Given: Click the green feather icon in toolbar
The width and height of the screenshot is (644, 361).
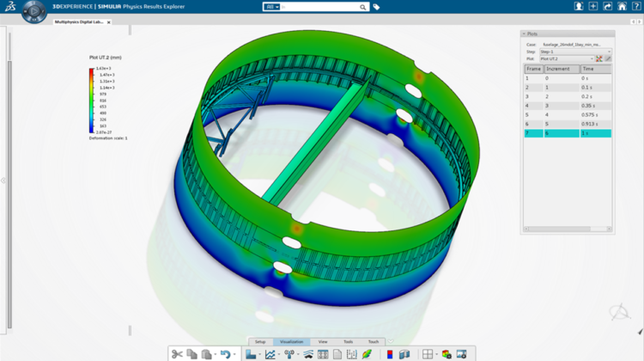Looking at the screenshot, I should pyautogui.click(x=367, y=353).
